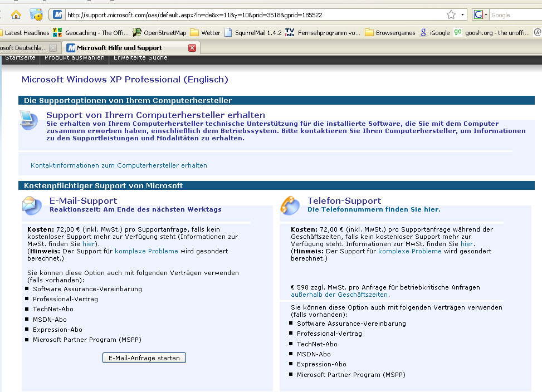Select Software Assurance-Vereinbarung in the Telefon-Support list
The image size is (542, 392).
(351, 324)
